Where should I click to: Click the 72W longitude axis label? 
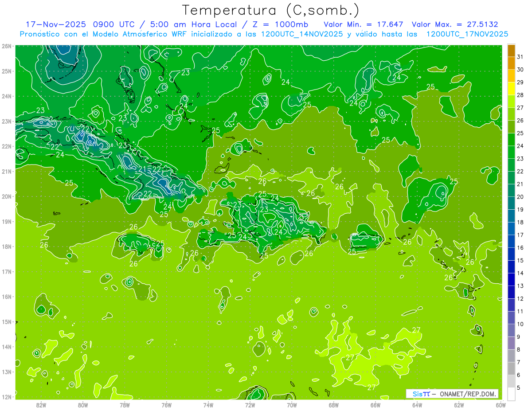pos(250,404)
